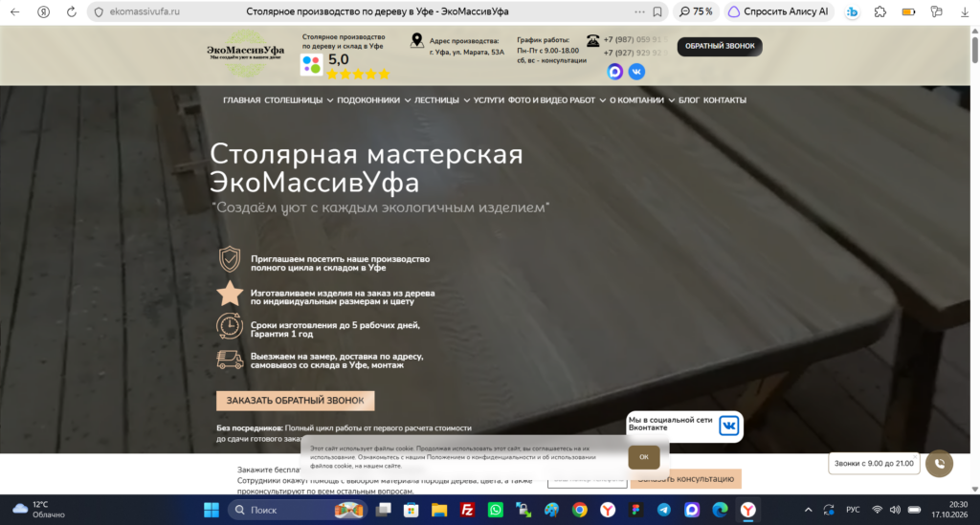Click the shield checkmark icon

pos(230,259)
